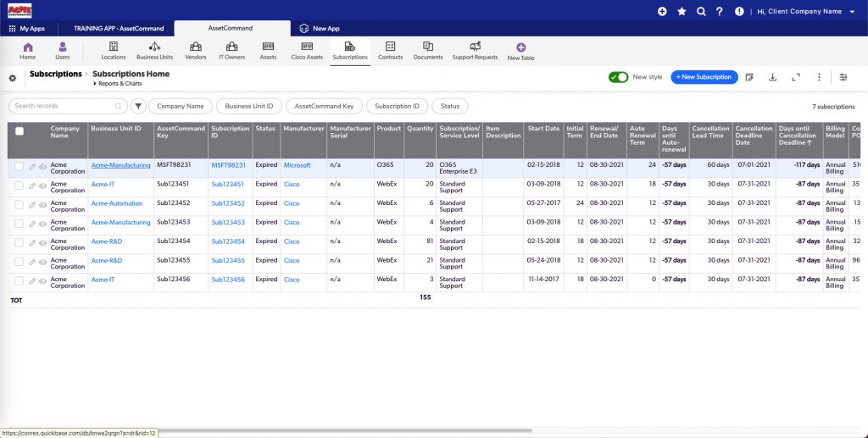This screenshot has height=438, width=868.
Task: Open Acme-Manufacturing link in MSFT98231 row
Action: pyautogui.click(x=120, y=165)
